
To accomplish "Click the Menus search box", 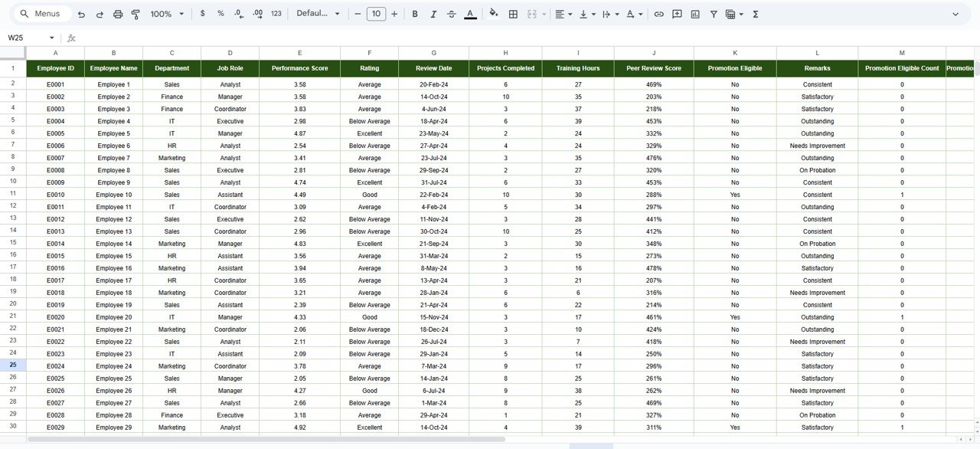I will point(41,15).
